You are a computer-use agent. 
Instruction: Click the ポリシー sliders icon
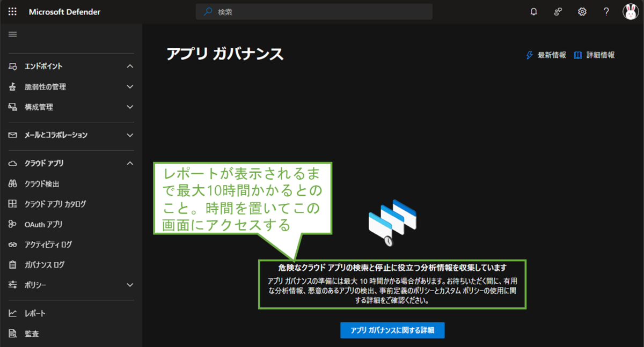point(13,285)
